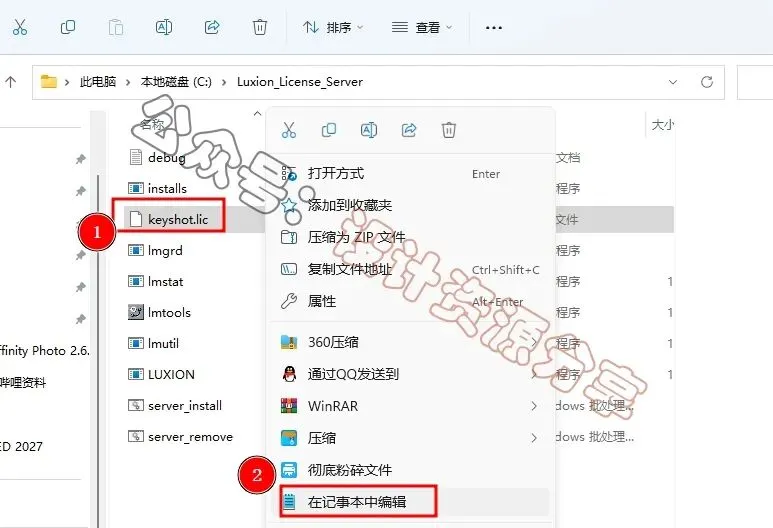The image size is (773, 528).
Task: Click the Cut icon in the context menu
Action: point(289,130)
